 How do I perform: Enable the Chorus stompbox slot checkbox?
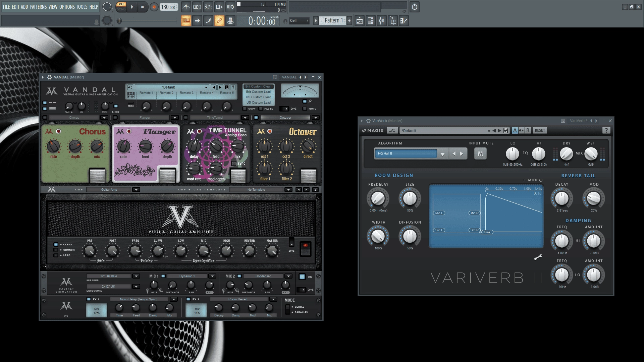[x=45, y=118]
